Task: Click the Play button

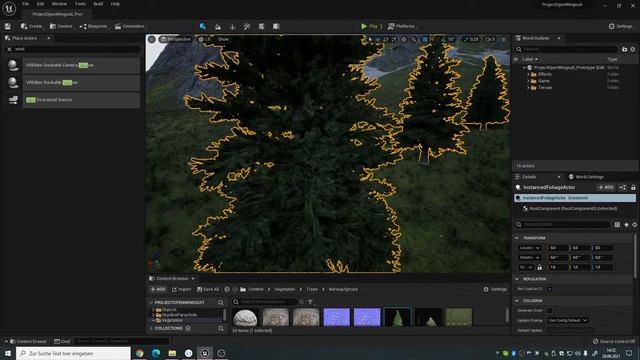Action: [x=369, y=26]
